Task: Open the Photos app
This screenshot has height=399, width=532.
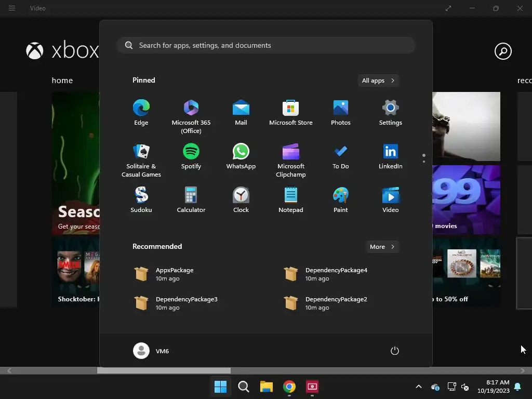Action: click(x=341, y=113)
